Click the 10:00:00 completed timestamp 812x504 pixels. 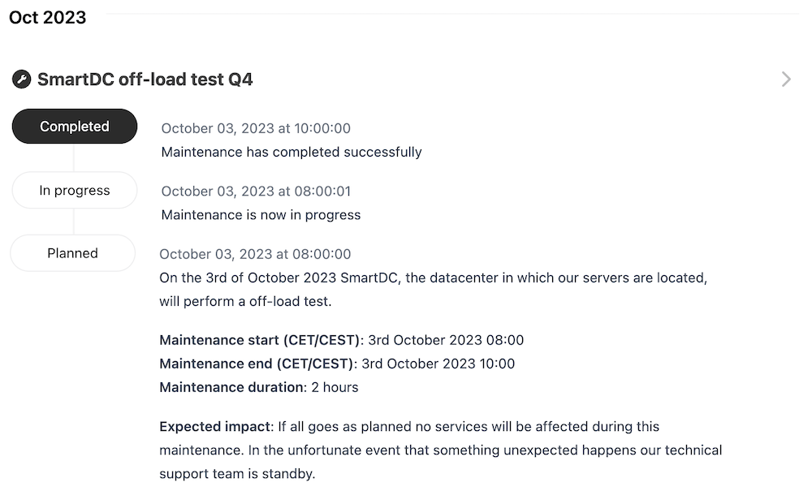point(256,128)
